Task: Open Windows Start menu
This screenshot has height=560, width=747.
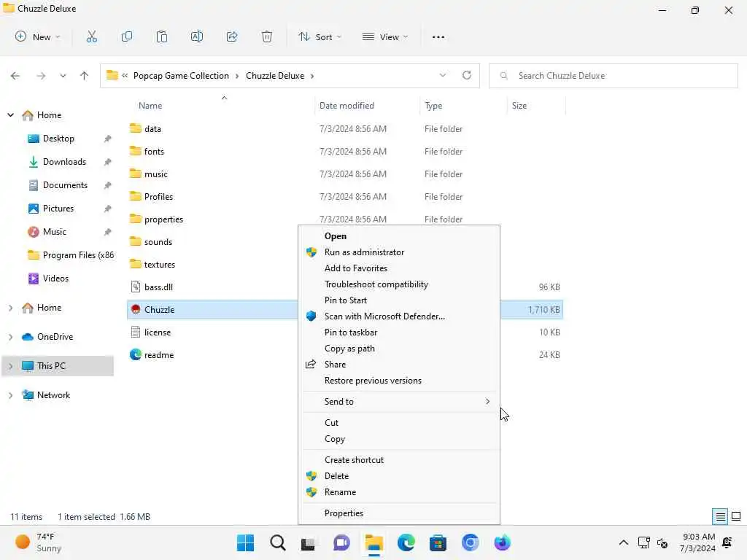Action: coord(246,542)
